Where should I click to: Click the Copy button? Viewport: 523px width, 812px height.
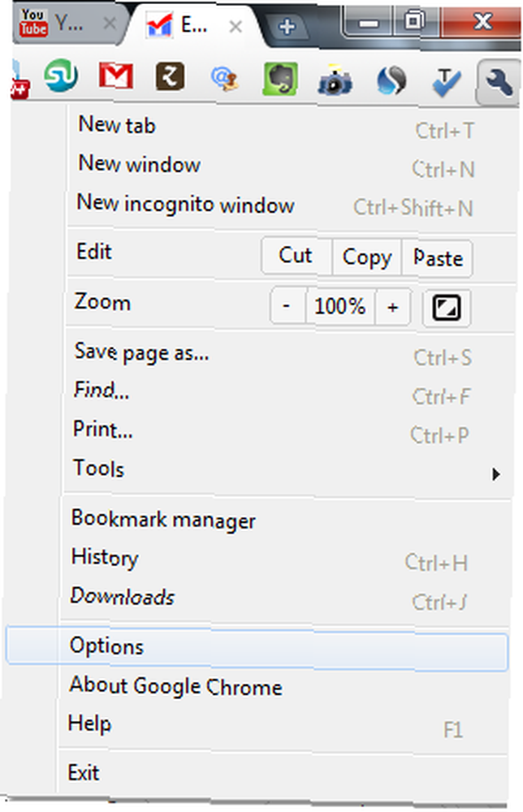click(x=366, y=257)
